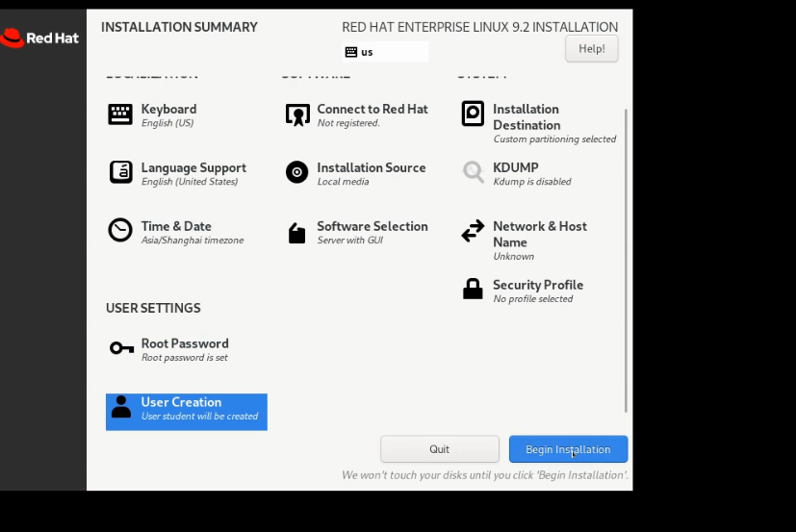Click 'Not registered.' status text

348,123
